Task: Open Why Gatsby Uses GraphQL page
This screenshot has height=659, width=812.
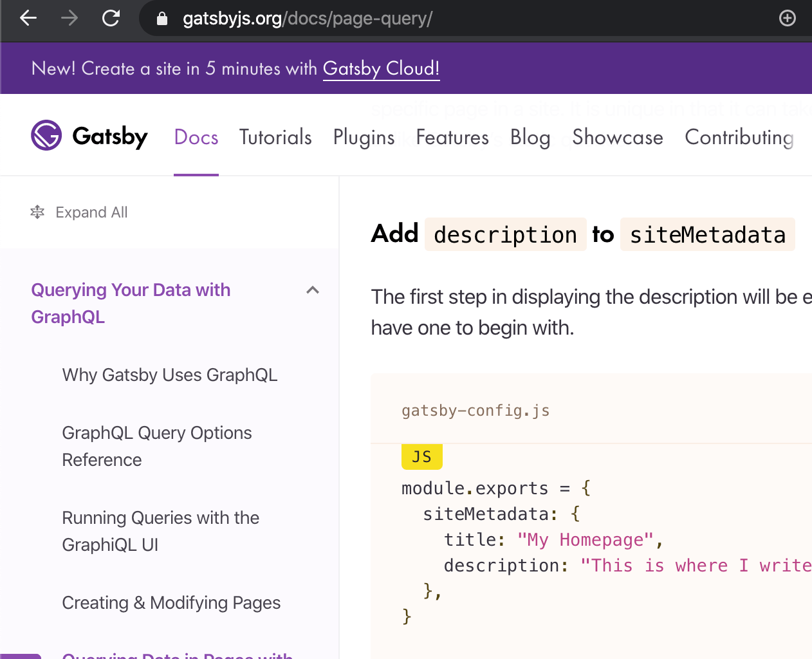Action: [170, 375]
